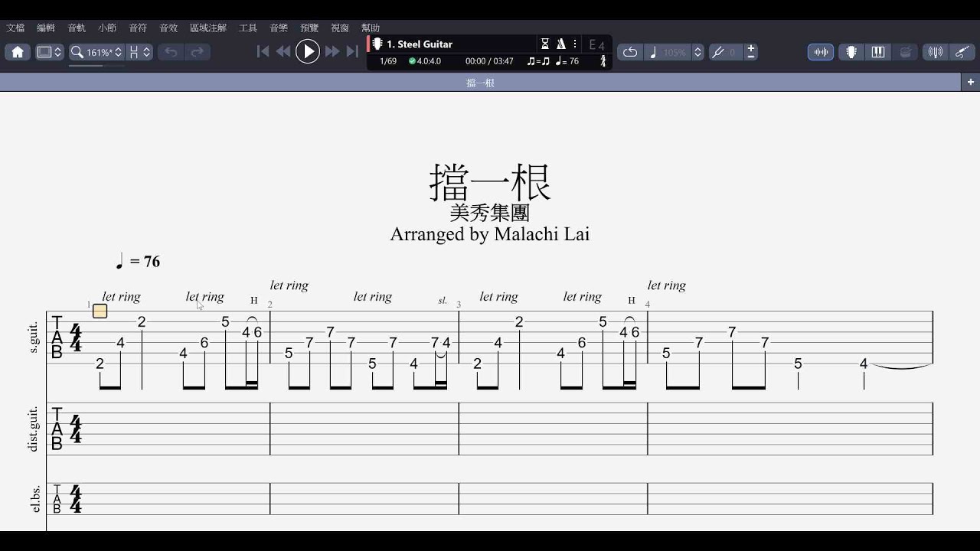Open the 文檔 menu
Viewport: 980px width, 551px height.
tap(15, 28)
